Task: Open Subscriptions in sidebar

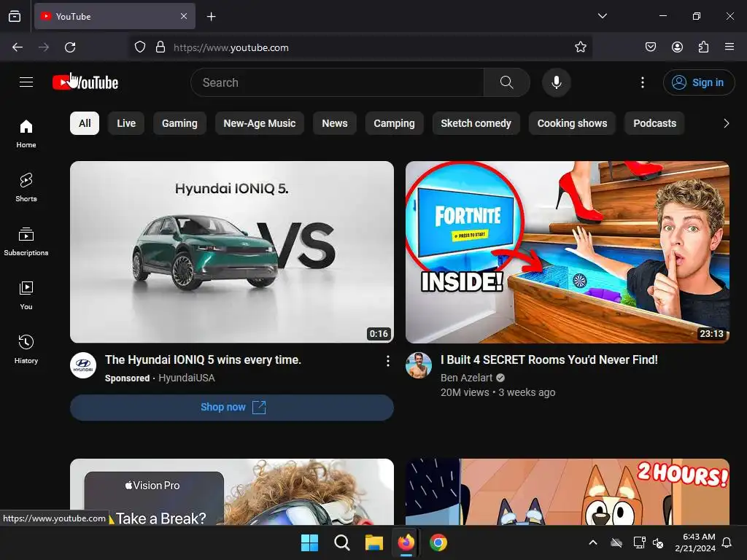Action: coord(26,242)
